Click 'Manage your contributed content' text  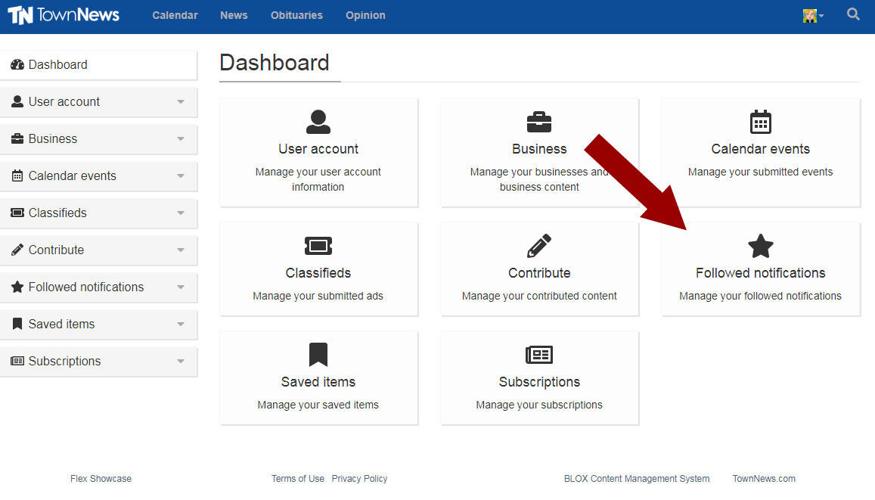point(539,296)
